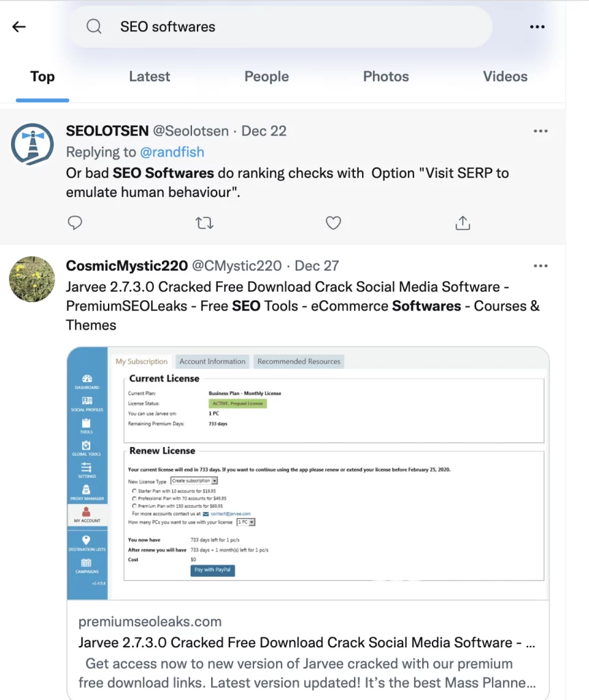The height and width of the screenshot is (700, 589).
Task: Retweet the SEOLOTSEN tweet
Action: click(204, 222)
